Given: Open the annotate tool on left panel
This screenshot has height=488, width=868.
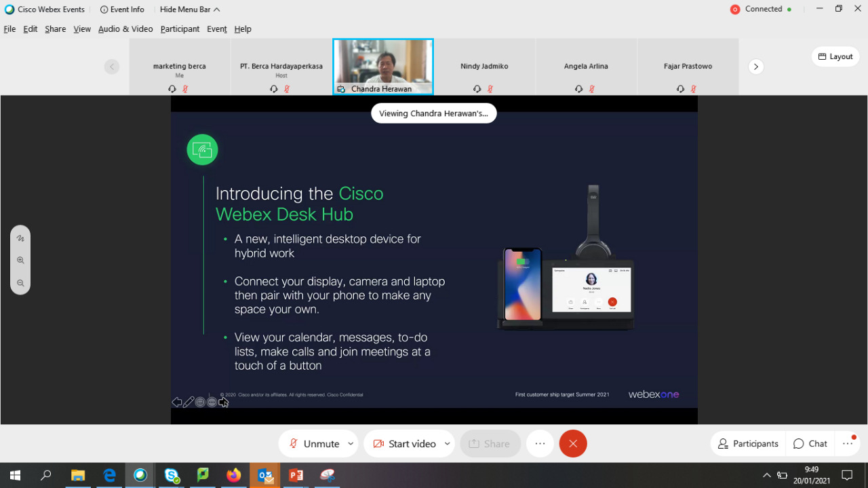Looking at the screenshot, I should coord(20,238).
